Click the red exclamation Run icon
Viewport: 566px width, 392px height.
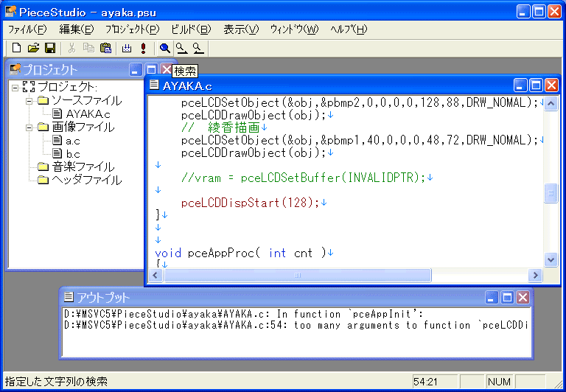click(144, 48)
